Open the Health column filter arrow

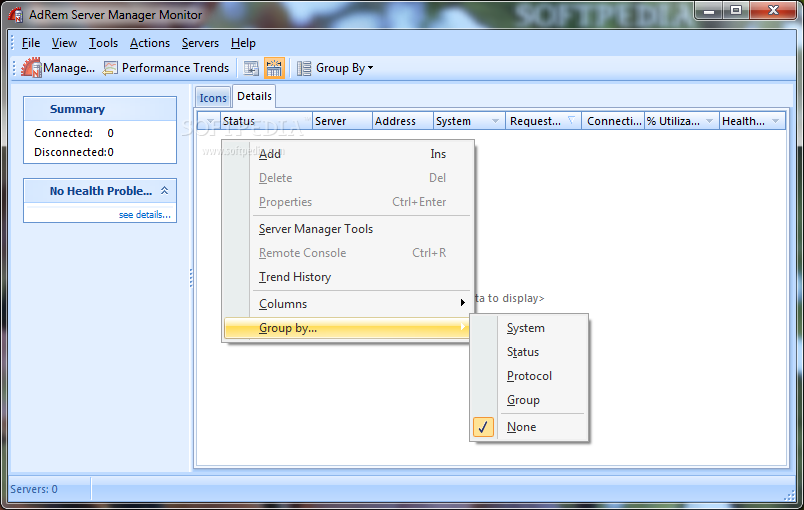[775, 121]
